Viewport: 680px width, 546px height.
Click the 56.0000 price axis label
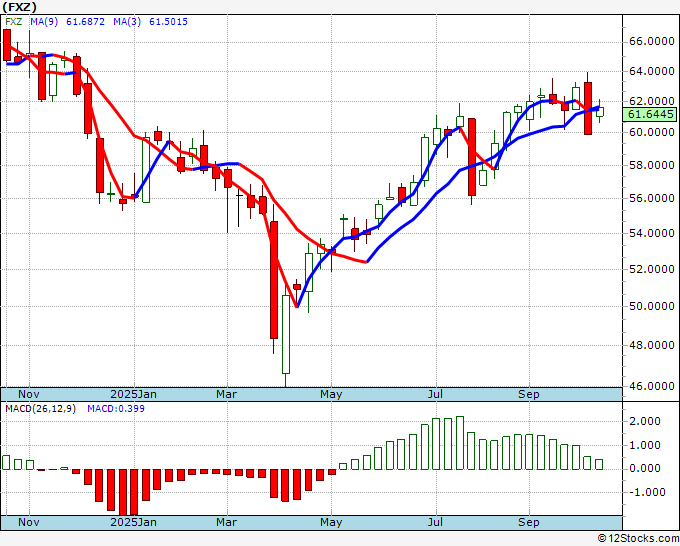click(651, 198)
